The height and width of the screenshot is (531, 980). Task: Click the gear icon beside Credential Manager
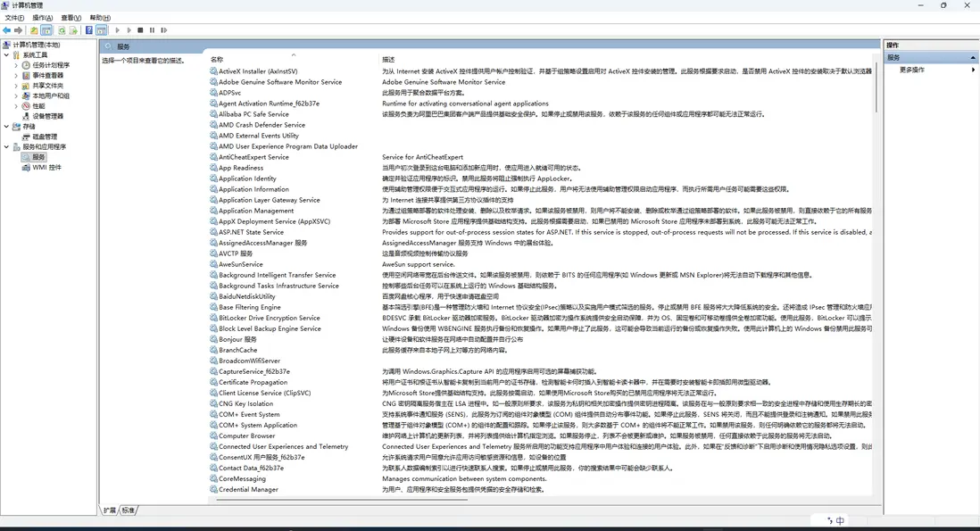click(213, 489)
